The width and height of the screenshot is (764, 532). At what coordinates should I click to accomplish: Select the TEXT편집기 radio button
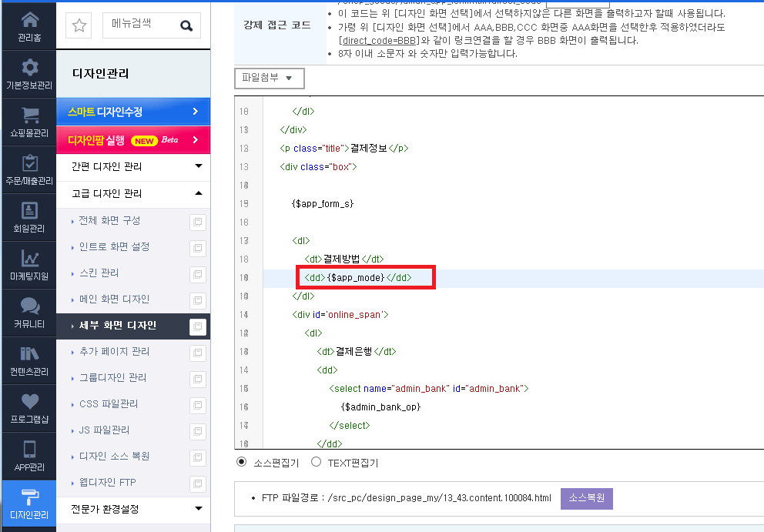(x=317, y=461)
